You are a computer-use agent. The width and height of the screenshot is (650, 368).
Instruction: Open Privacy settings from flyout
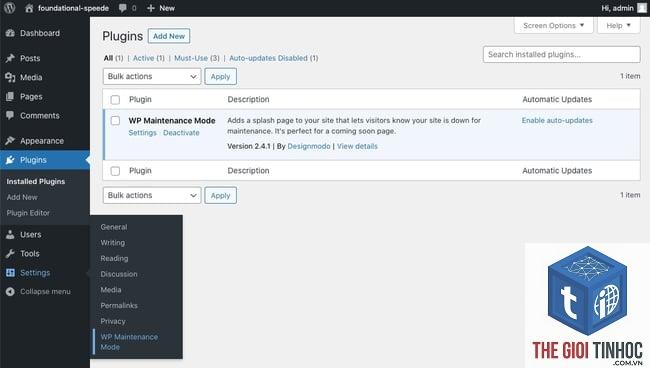pos(113,322)
